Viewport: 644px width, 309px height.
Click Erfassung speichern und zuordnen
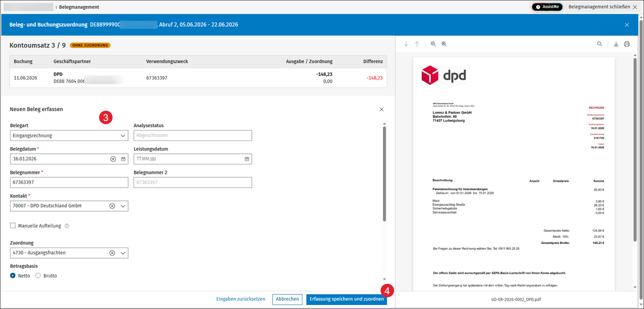[346, 299]
